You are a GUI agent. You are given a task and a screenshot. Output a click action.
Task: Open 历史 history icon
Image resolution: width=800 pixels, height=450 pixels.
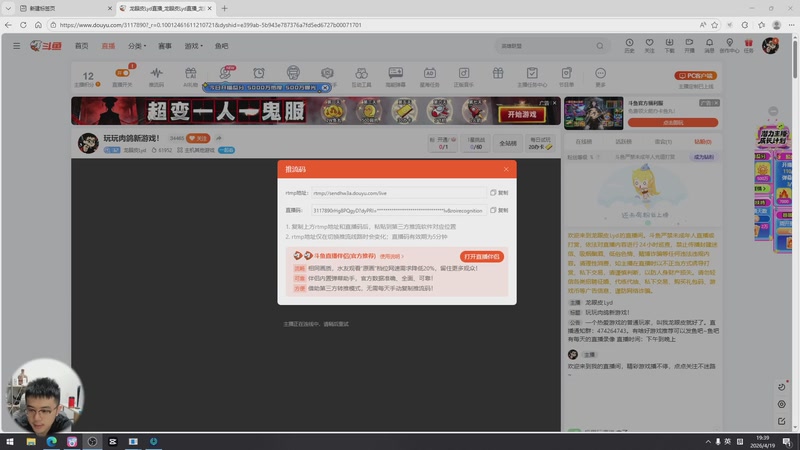pyautogui.click(x=629, y=45)
